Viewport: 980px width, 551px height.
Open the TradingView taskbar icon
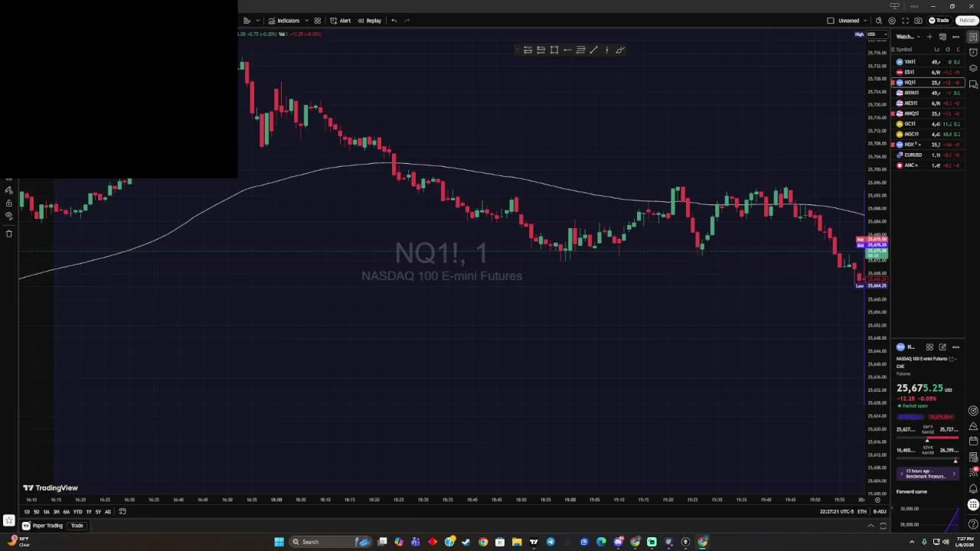(x=534, y=542)
